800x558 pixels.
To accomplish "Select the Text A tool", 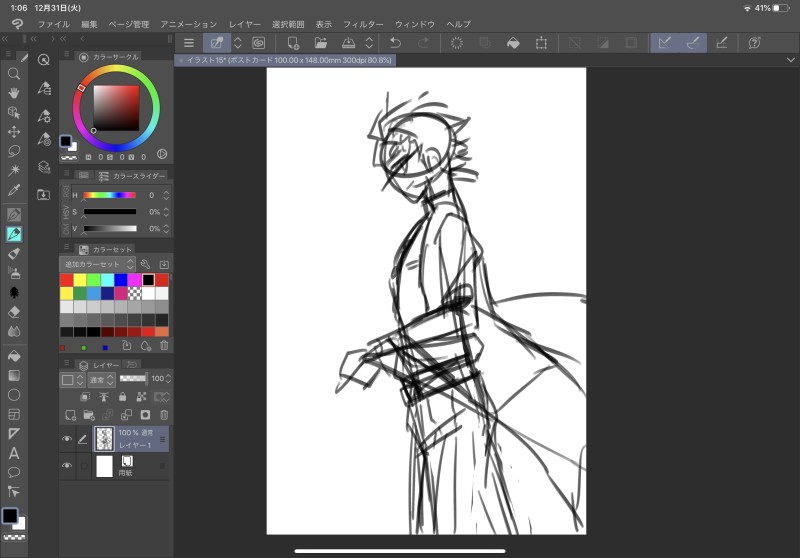I will [14, 453].
